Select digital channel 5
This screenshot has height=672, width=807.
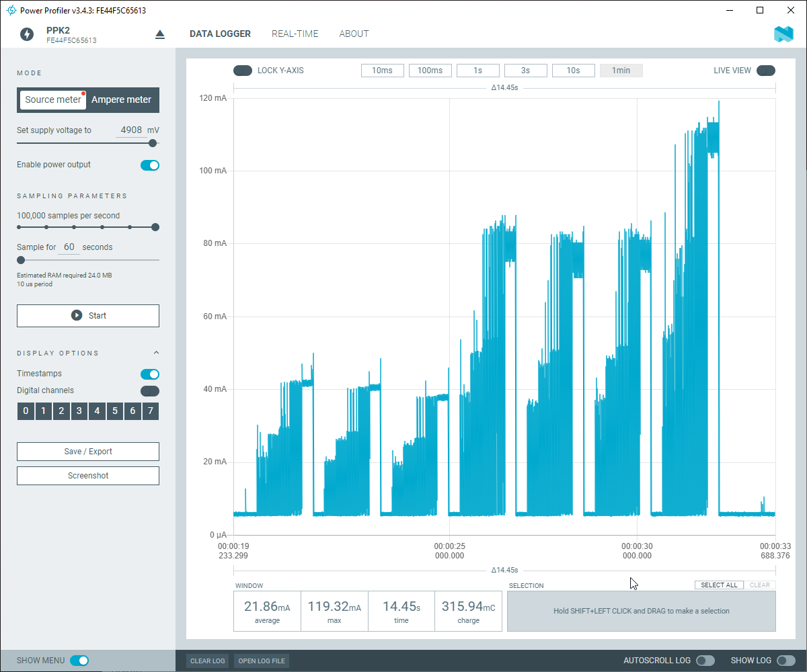coord(115,411)
